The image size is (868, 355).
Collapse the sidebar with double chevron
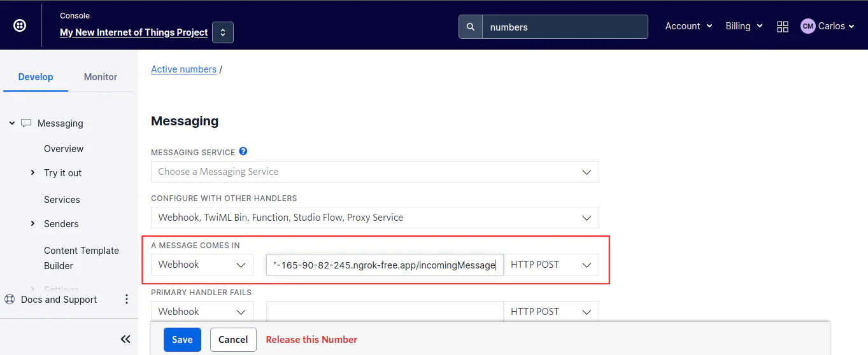tap(125, 339)
